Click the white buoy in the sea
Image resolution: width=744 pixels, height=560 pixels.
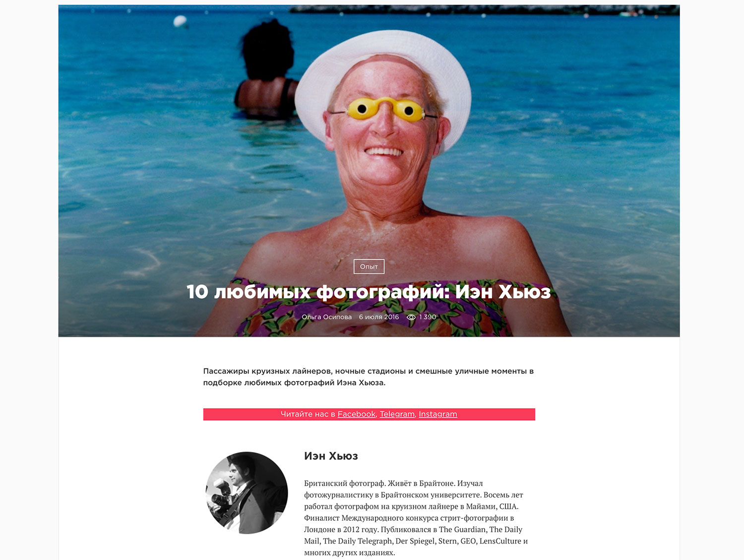point(180,21)
